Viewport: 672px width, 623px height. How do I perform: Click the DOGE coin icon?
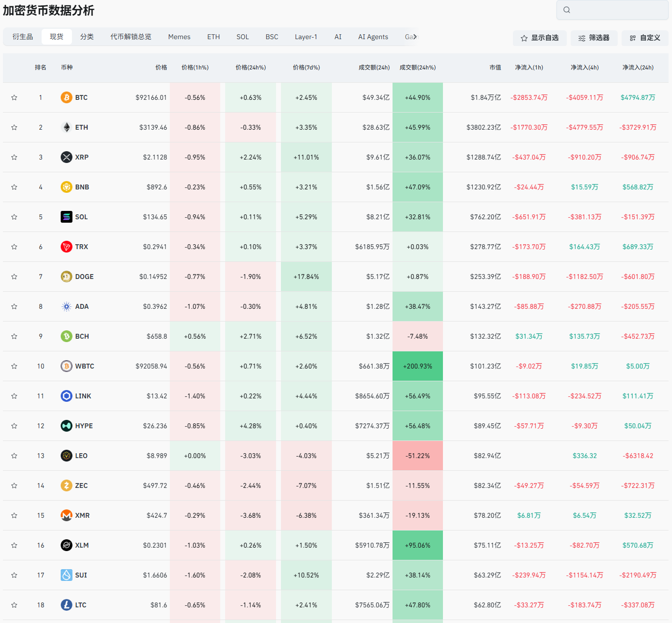click(x=66, y=277)
